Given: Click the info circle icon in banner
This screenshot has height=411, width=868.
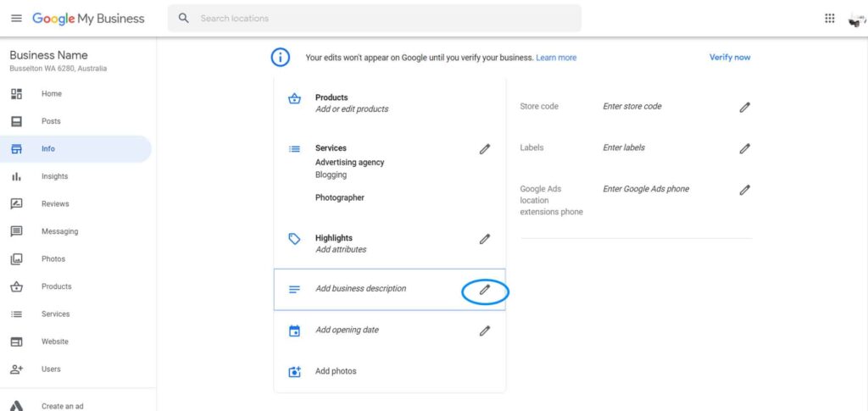Looking at the screenshot, I should tap(280, 57).
